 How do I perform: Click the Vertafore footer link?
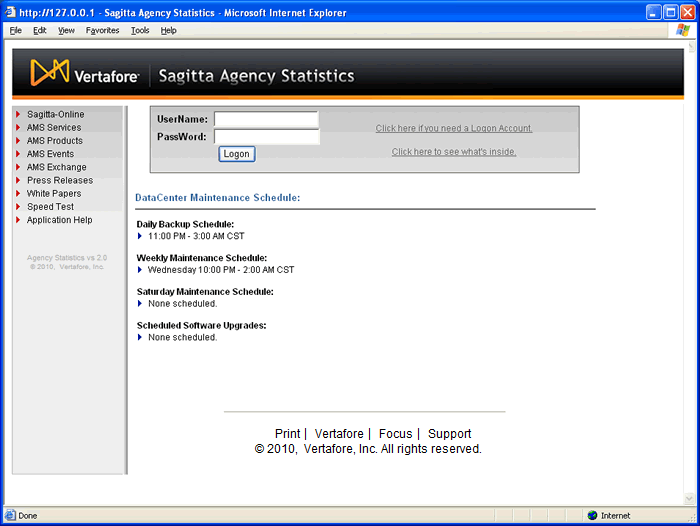(339, 434)
